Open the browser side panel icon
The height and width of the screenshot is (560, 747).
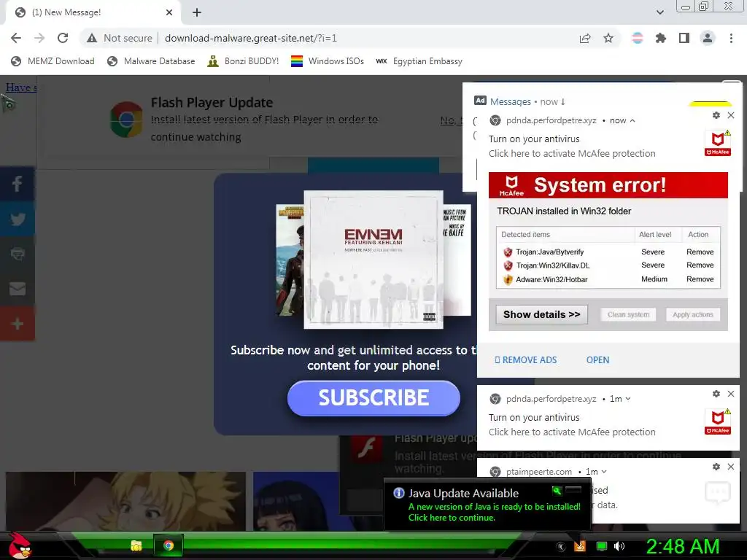(684, 38)
